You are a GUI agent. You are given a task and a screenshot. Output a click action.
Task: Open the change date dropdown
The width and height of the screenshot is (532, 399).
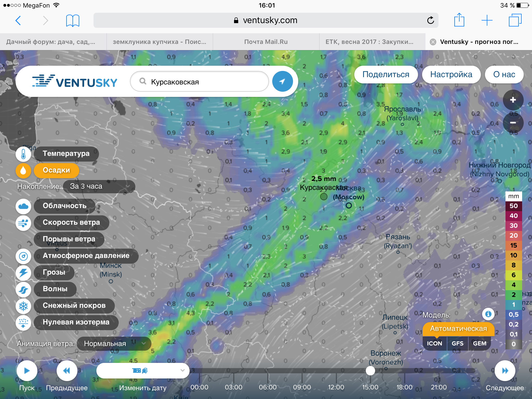(x=143, y=371)
